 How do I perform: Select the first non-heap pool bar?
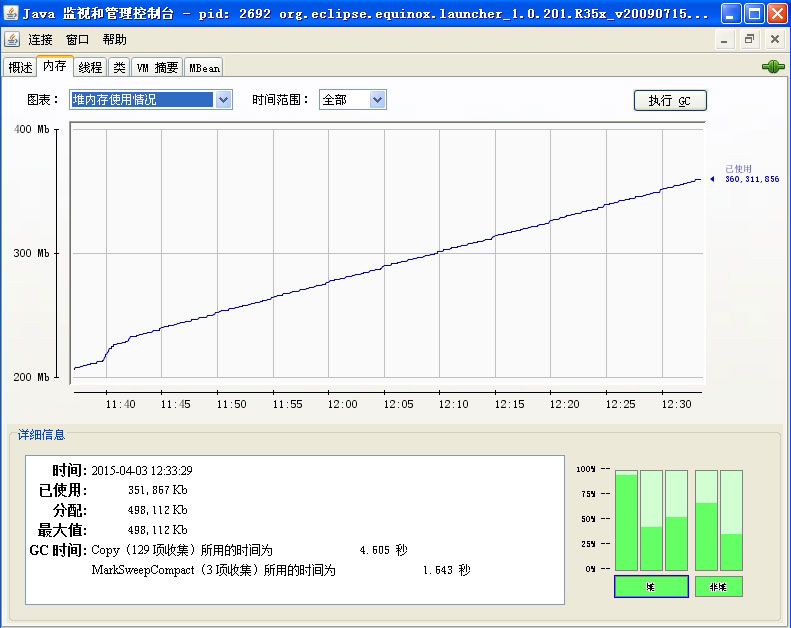pos(706,520)
